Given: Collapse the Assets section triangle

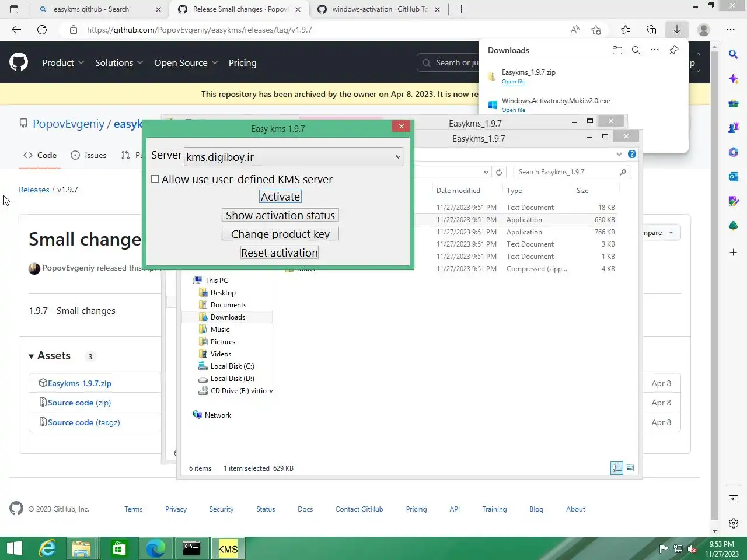Looking at the screenshot, I should 31,356.
